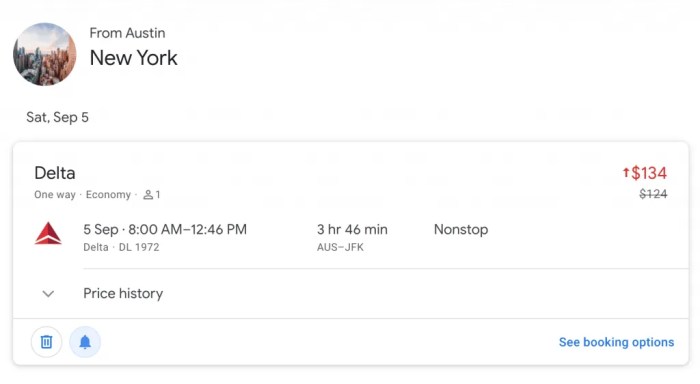Click the Delta card heading
Image resolution: width=700 pixels, height=384 pixels.
(55, 173)
